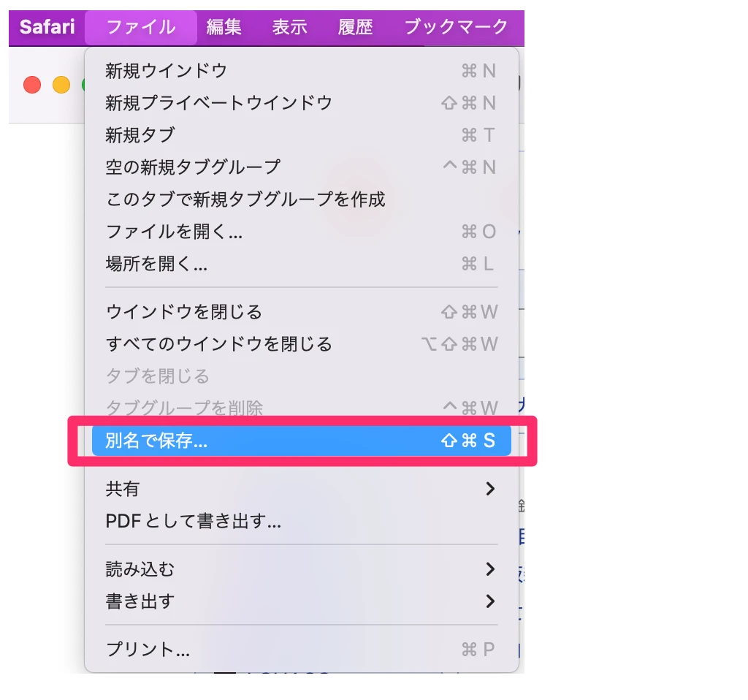Select ファイルを開く… menu item
Viewport: 748px width, 700px height.
[302, 232]
